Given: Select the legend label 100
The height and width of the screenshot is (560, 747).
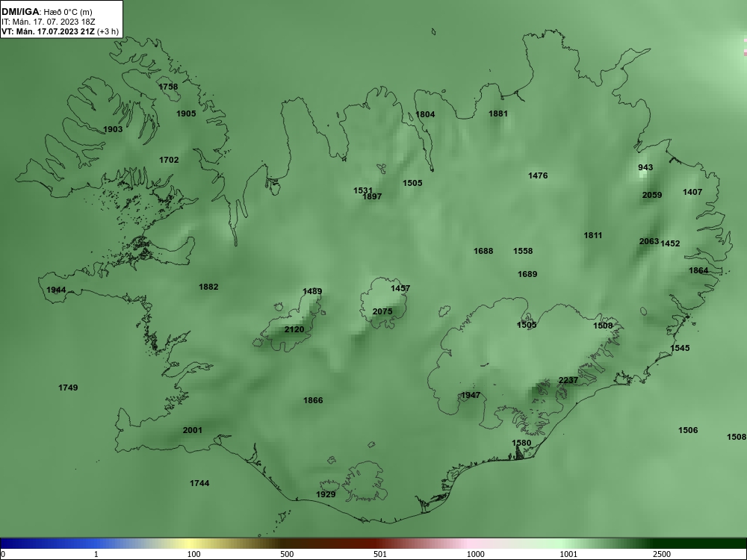Looking at the screenshot, I should (x=193, y=554).
